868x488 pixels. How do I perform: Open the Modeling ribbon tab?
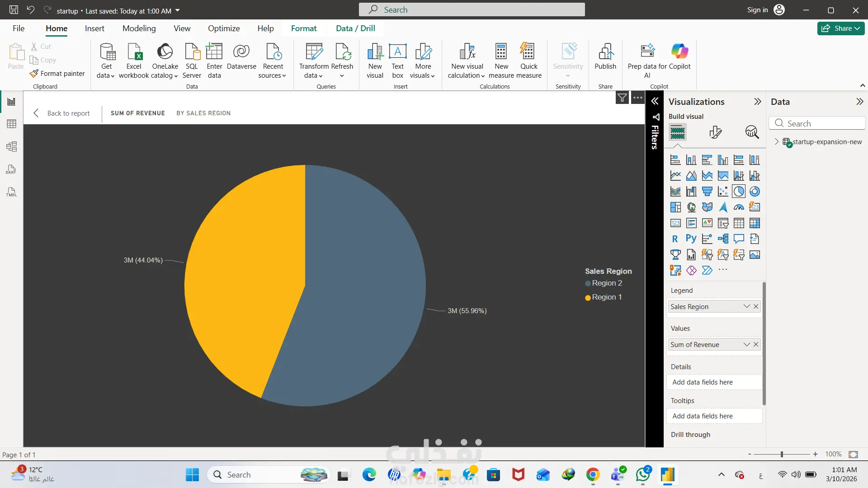point(139,28)
